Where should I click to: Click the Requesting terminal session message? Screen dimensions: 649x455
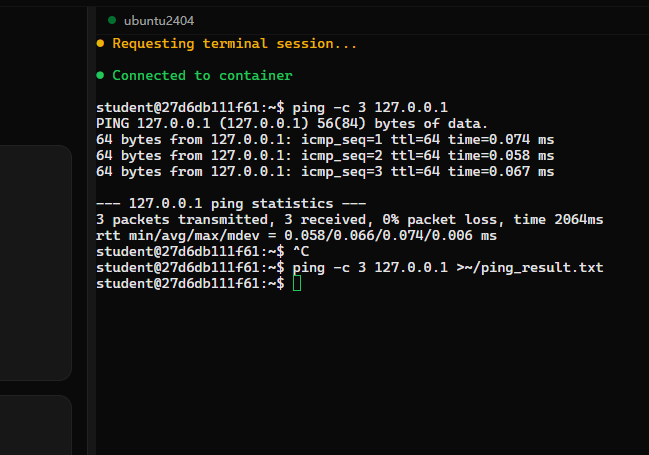point(234,43)
